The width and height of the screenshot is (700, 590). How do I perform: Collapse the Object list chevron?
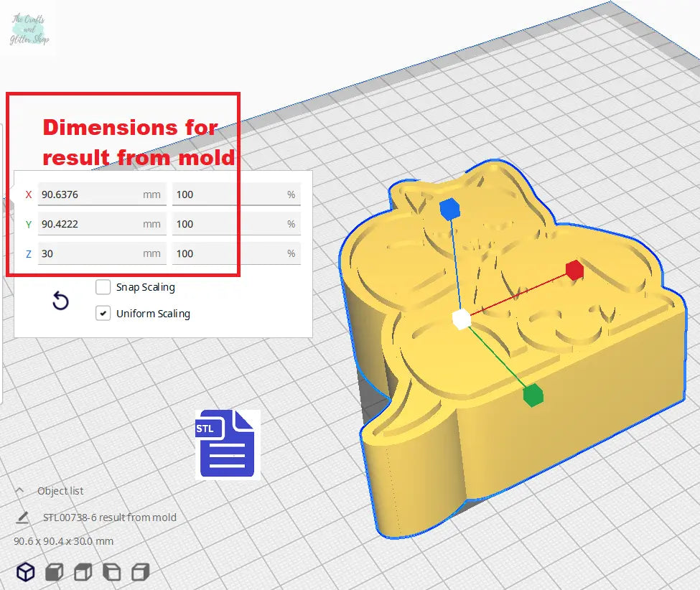(19, 491)
